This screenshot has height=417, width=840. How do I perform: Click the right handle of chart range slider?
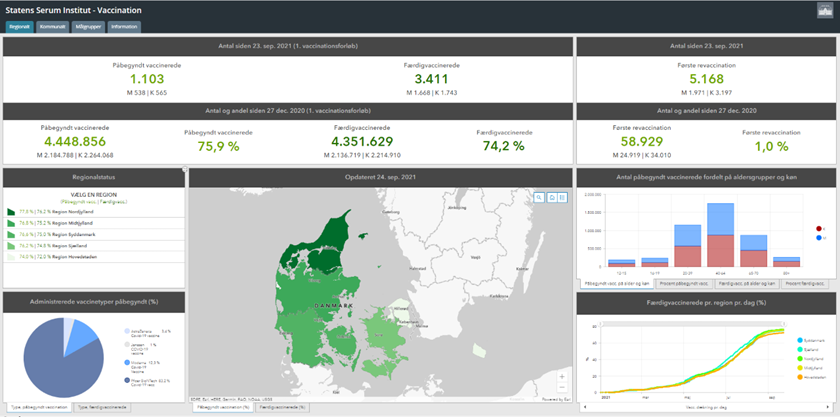784,324
